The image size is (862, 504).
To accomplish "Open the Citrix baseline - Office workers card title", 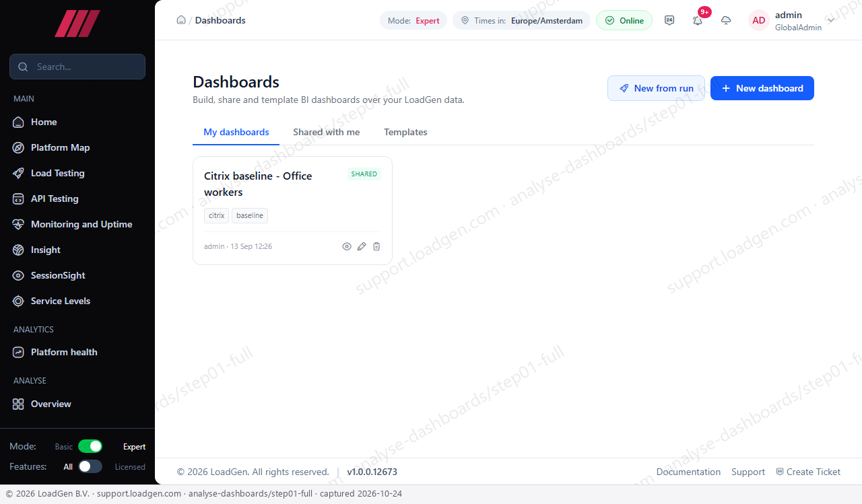I will 258,184.
